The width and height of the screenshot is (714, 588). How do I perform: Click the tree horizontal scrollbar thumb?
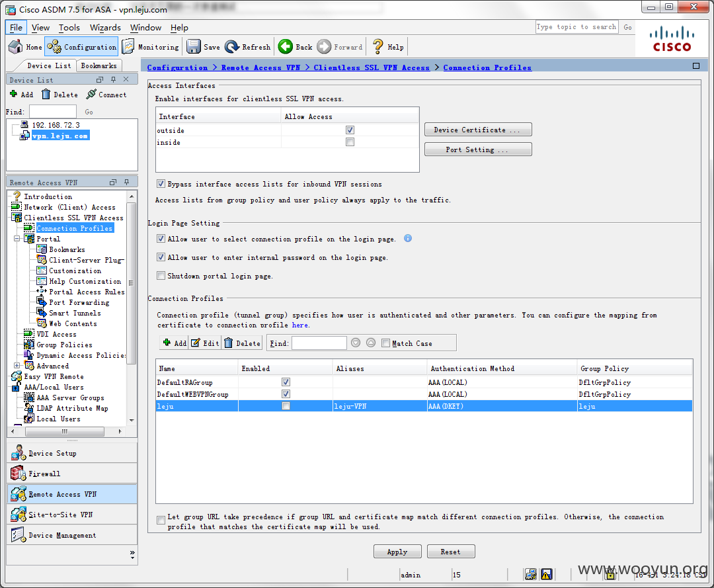coord(64,431)
